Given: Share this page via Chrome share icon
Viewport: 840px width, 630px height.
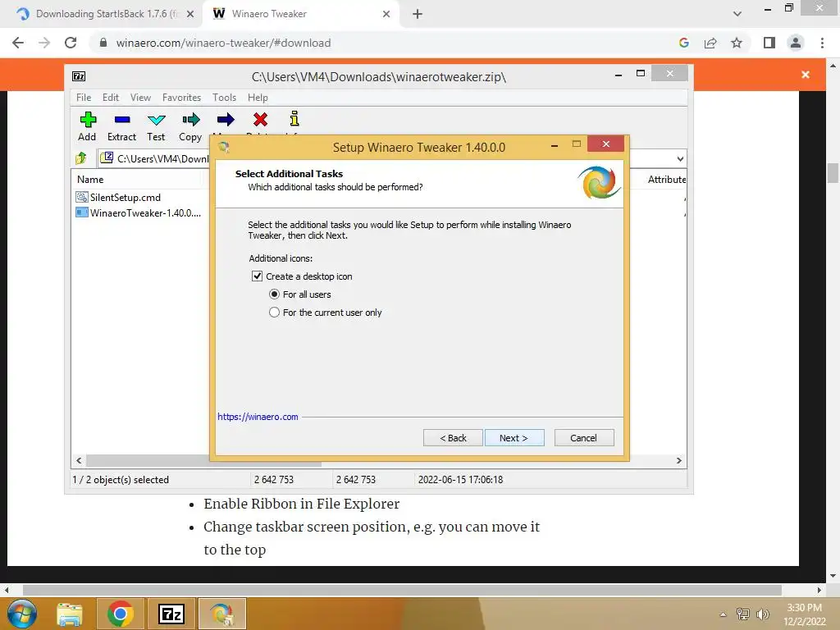Looking at the screenshot, I should point(710,43).
